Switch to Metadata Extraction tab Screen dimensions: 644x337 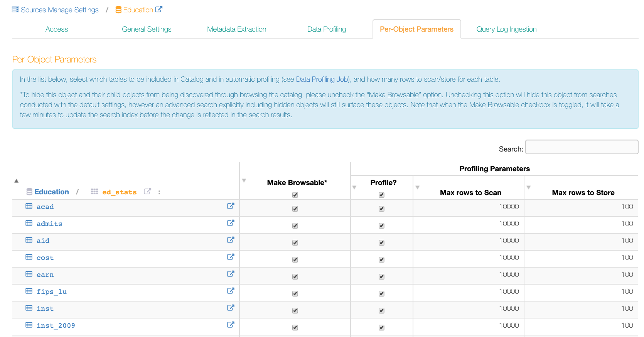[x=236, y=29]
